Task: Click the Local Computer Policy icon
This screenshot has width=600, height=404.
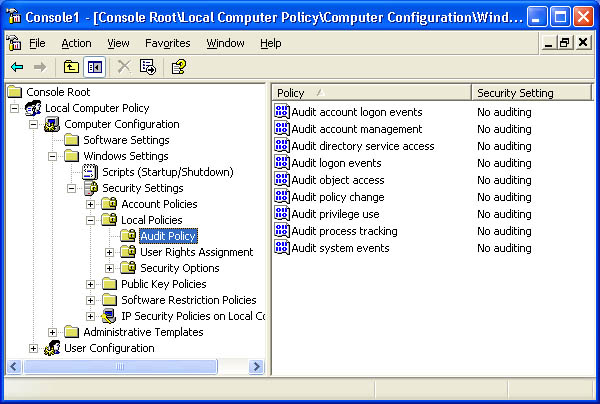Action: pos(33,108)
